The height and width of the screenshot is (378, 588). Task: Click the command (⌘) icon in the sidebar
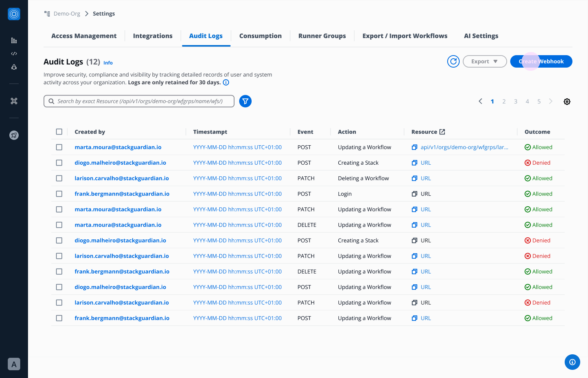[14, 101]
